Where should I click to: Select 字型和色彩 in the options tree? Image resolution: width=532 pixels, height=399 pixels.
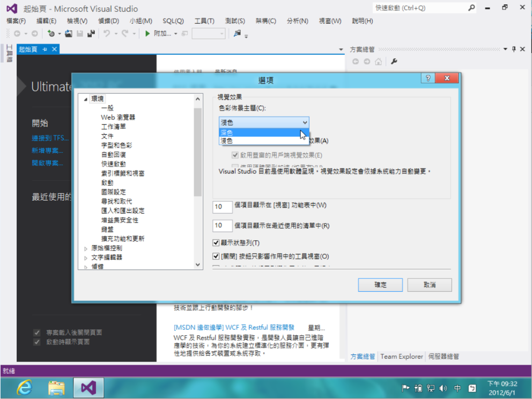[116, 145]
